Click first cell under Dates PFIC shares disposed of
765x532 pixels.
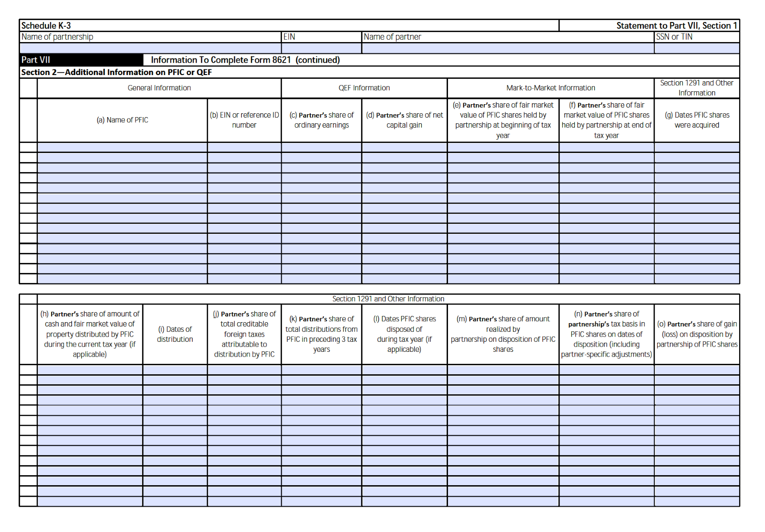coord(404,370)
